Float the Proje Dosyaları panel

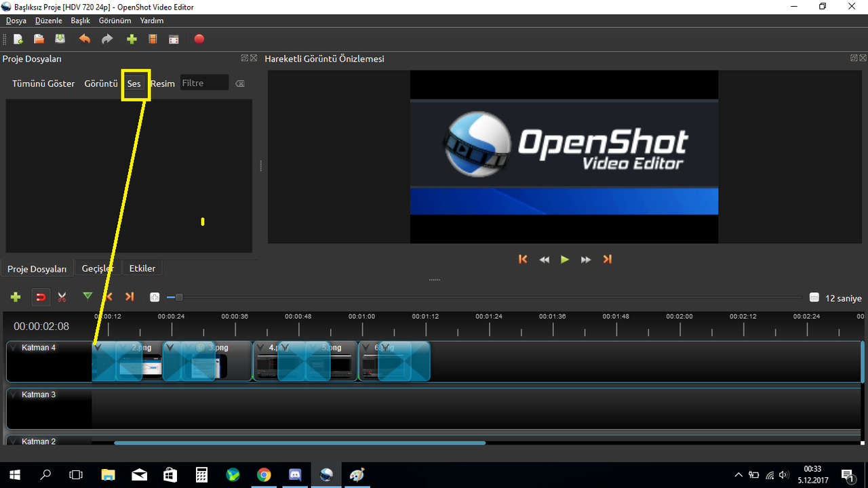tap(244, 58)
